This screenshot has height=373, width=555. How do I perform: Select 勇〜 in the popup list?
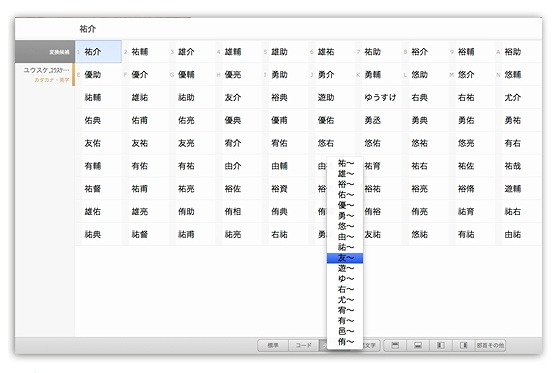coord(345,216)
